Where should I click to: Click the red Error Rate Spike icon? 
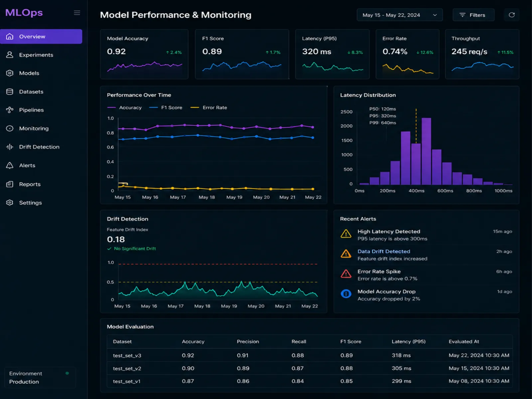[346, 274]
